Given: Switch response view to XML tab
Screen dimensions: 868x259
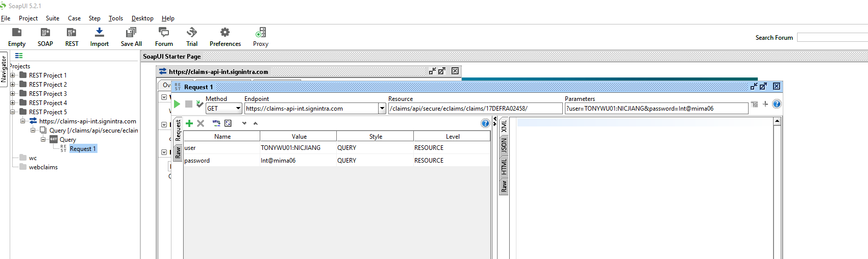Looking at the screenshot, I should click(x=504, y=126).
